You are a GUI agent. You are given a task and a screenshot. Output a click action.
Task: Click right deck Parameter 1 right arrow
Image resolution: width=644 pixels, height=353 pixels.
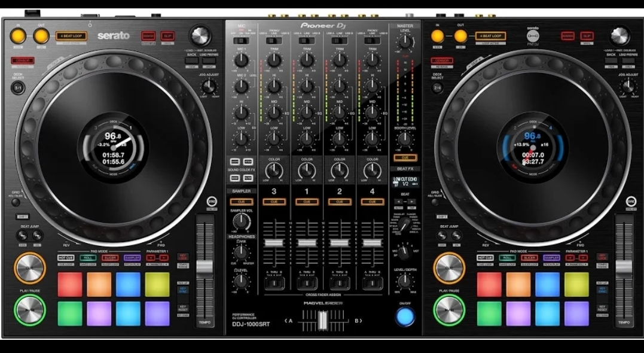pos(584,258)
